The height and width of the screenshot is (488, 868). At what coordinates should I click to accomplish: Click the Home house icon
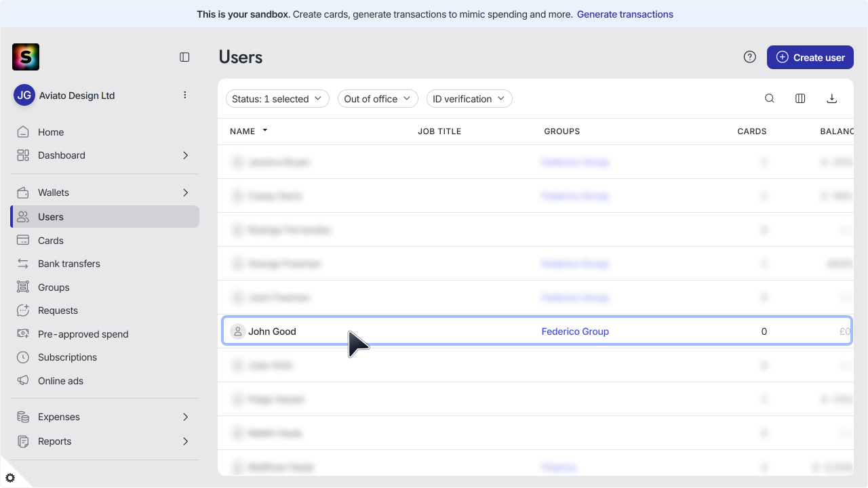[x=23, y=132]
